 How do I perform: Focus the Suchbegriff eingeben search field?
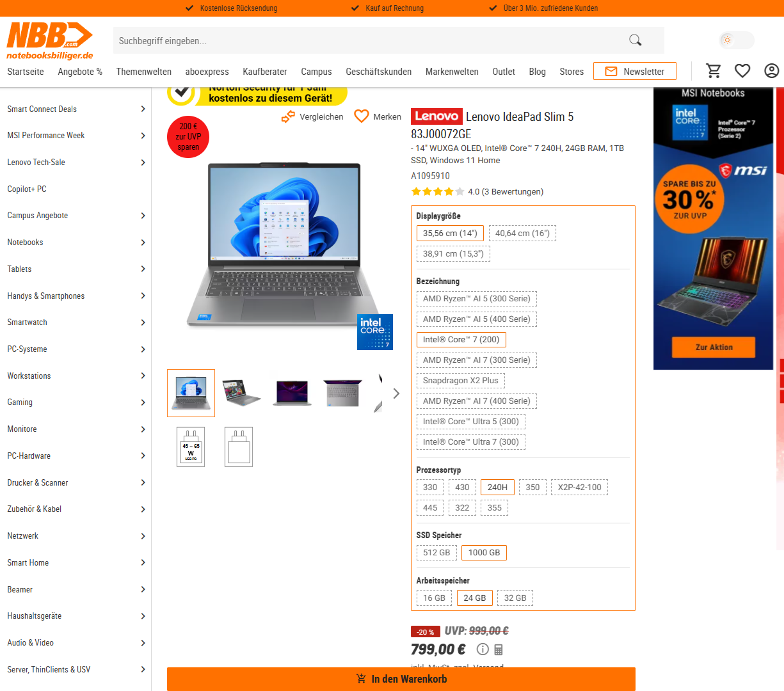tap(368, 40)
